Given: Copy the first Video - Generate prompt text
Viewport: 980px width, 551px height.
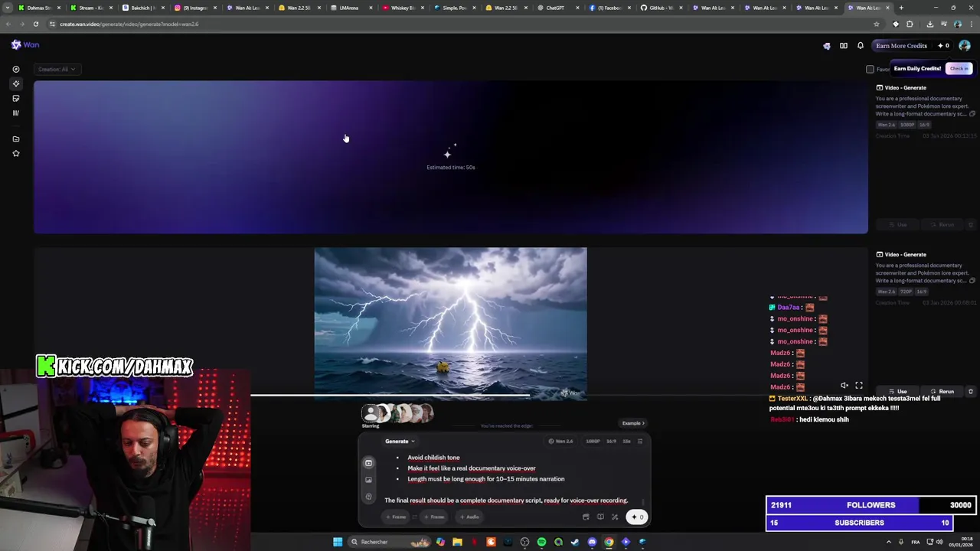Looking at the screenshot, I should tap(972, 114).
